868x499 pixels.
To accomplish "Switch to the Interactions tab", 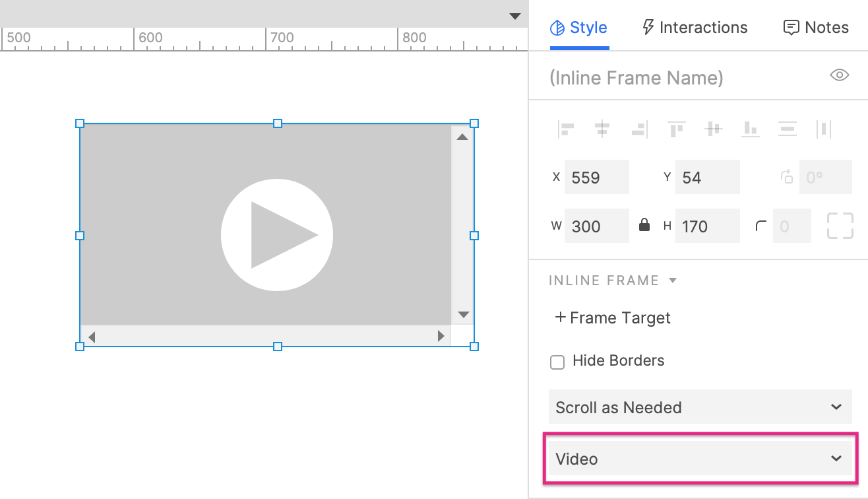I will tap(695, 28).
